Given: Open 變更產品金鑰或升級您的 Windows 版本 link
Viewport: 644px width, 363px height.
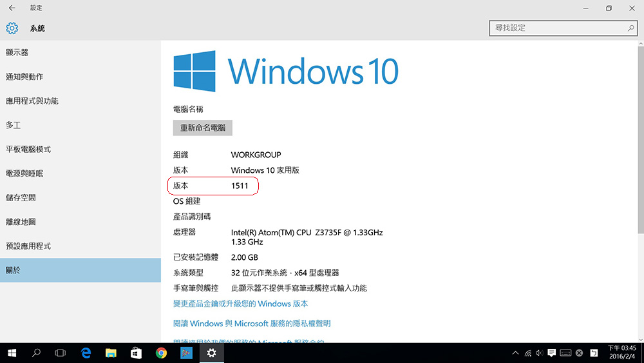Looking at the screenshot, I should click(240, 304).
